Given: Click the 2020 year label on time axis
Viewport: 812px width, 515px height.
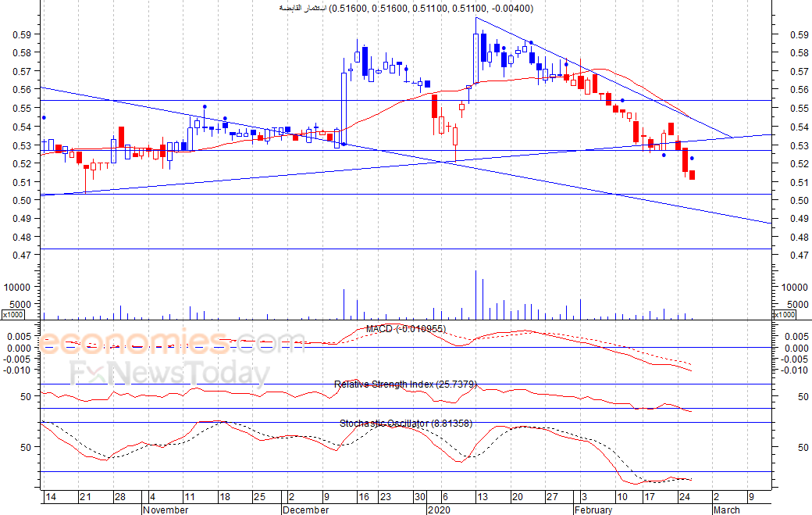Looking at the screenshot, I should pos(439,510).
